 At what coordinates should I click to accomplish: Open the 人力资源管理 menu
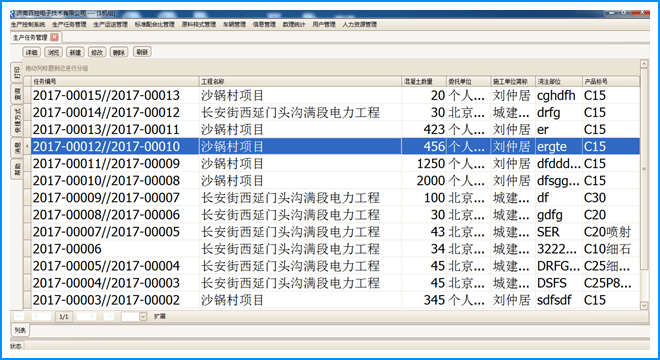click(359, 24)
